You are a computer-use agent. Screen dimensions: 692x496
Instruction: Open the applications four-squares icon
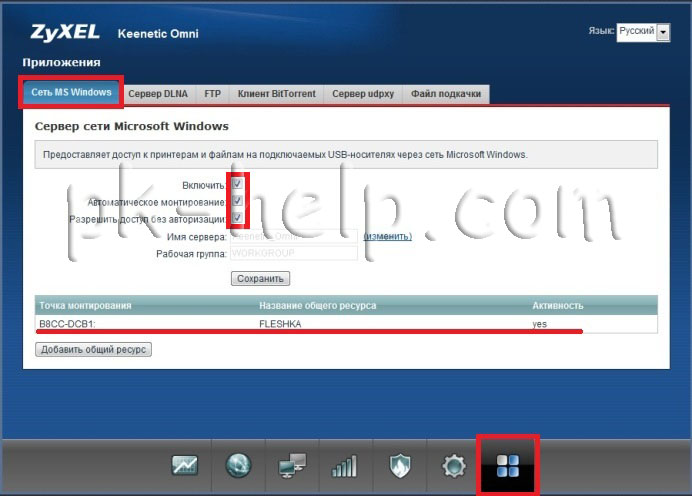[508, 466]
